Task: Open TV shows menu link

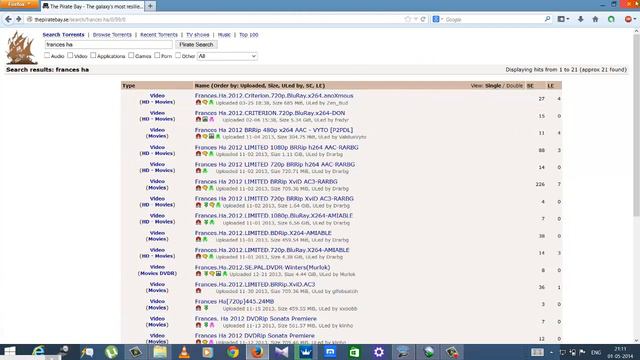Action: [x=198, y=35]
